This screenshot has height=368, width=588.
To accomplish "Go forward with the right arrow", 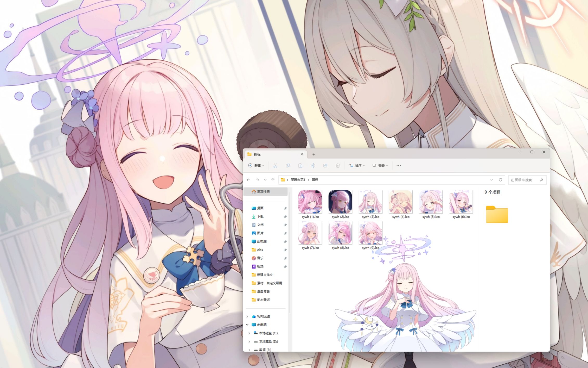I will 257,180.
